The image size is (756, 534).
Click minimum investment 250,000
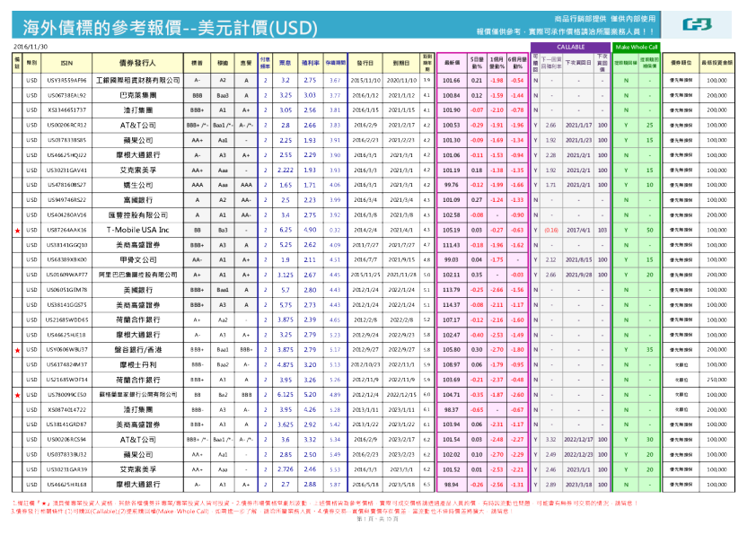(x=717, y=380)
